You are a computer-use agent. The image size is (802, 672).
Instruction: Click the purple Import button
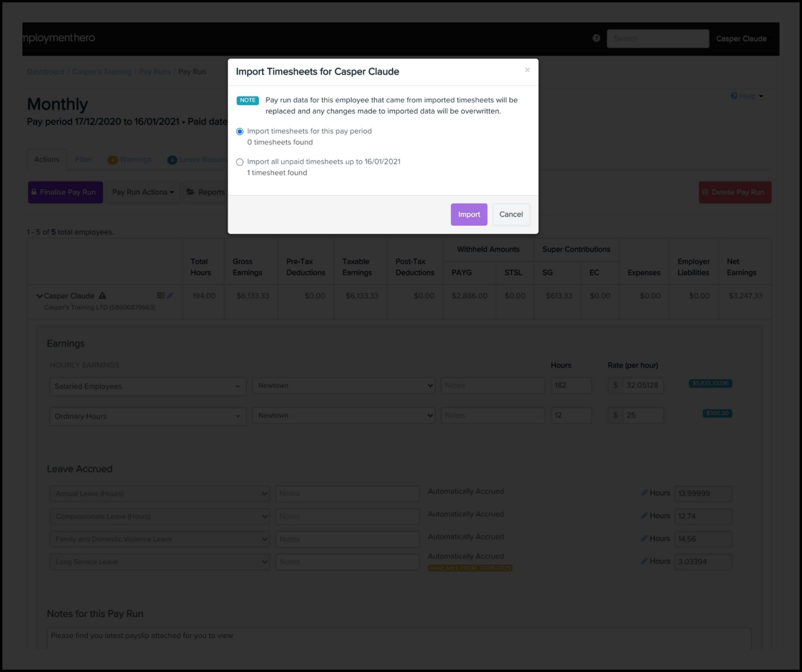[469, 214]
